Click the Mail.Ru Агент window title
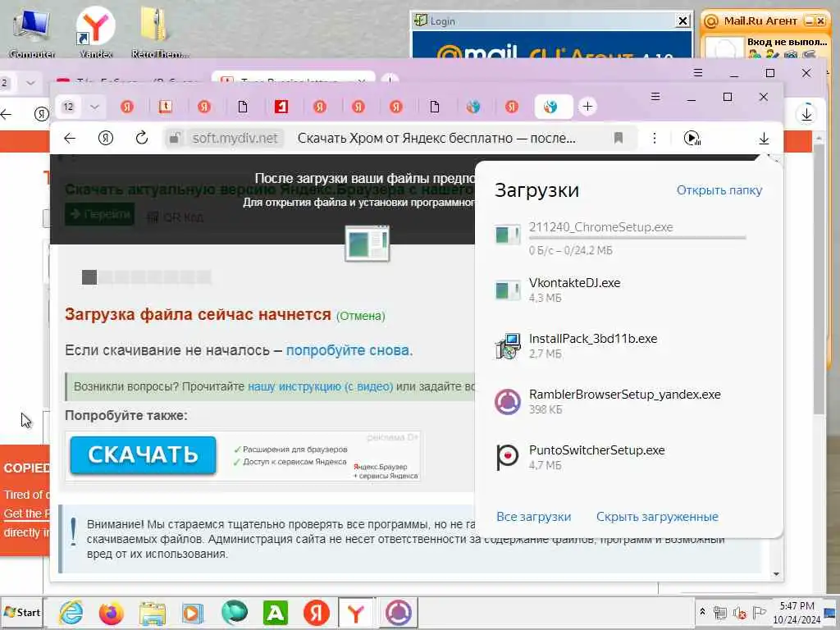 click(760, 21)
